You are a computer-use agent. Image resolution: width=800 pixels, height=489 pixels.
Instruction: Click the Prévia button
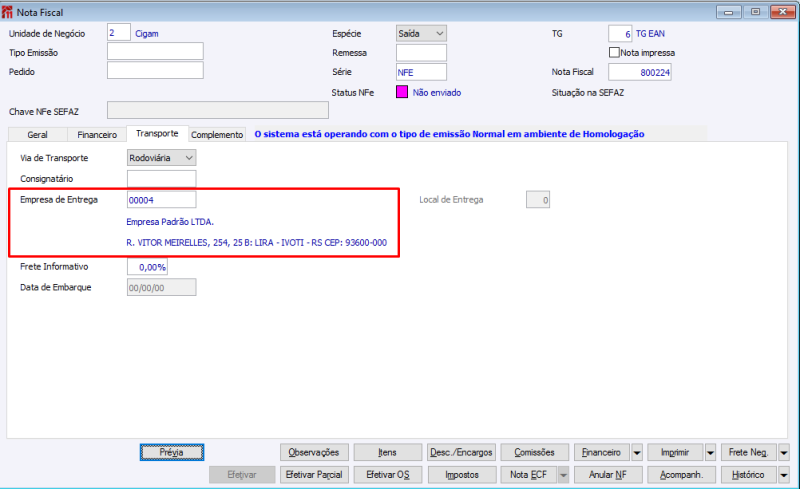pyautogui.click(x=172, y=452)
